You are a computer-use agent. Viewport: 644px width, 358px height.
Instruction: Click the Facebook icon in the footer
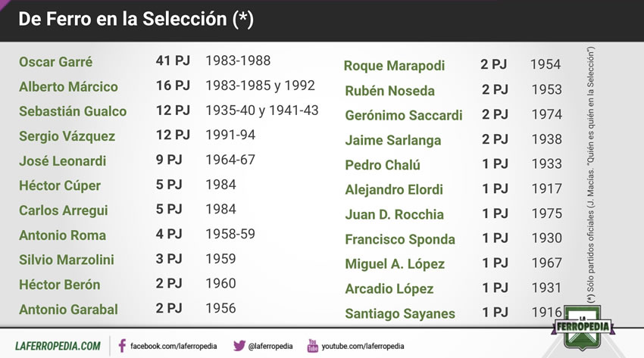(122, 346)
